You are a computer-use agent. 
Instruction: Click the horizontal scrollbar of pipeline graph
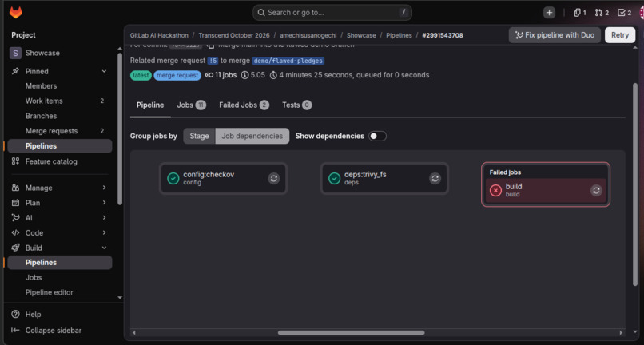click(x=351, y=333)
